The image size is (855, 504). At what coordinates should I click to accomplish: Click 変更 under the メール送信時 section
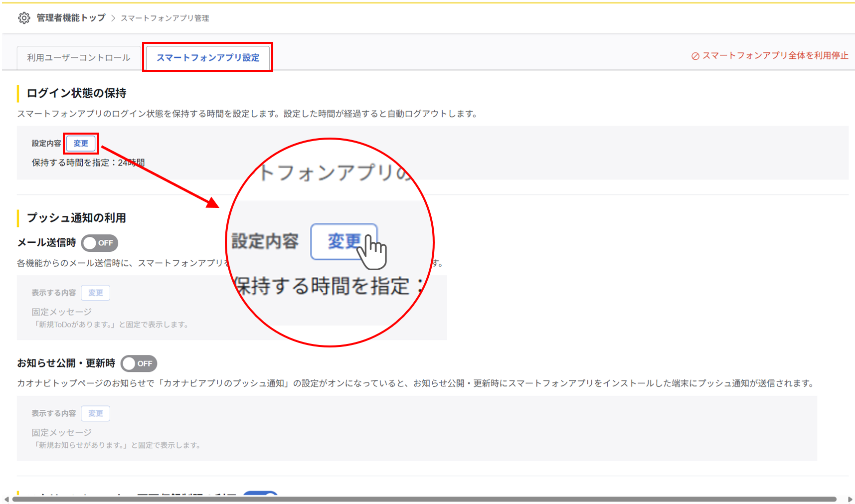coord(95,293)
